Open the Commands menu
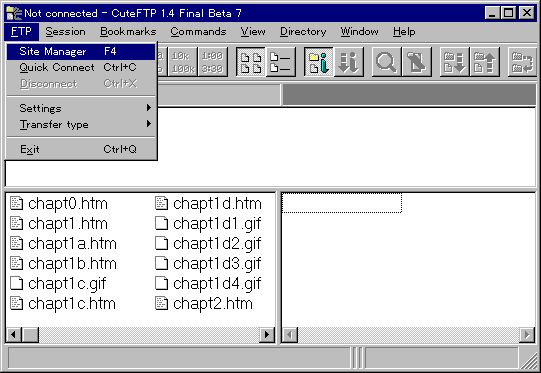The width and height of the screenshot is (541, 373). 198,31
